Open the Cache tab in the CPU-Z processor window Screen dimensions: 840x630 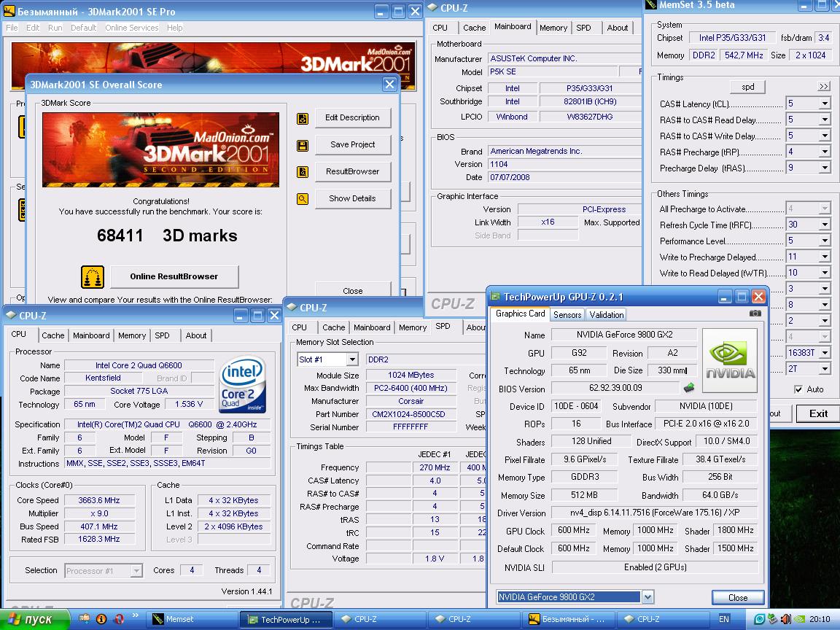[x=53, y=335]
